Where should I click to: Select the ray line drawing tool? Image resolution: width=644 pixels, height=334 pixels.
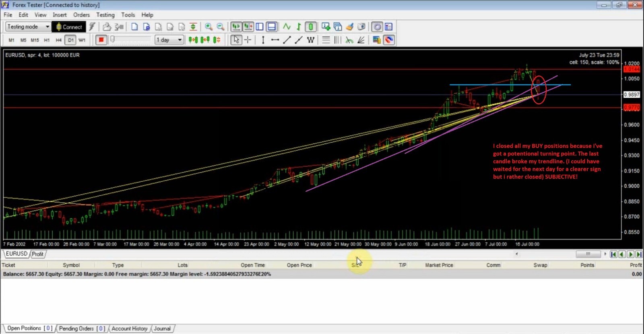[x=299, y=40]
